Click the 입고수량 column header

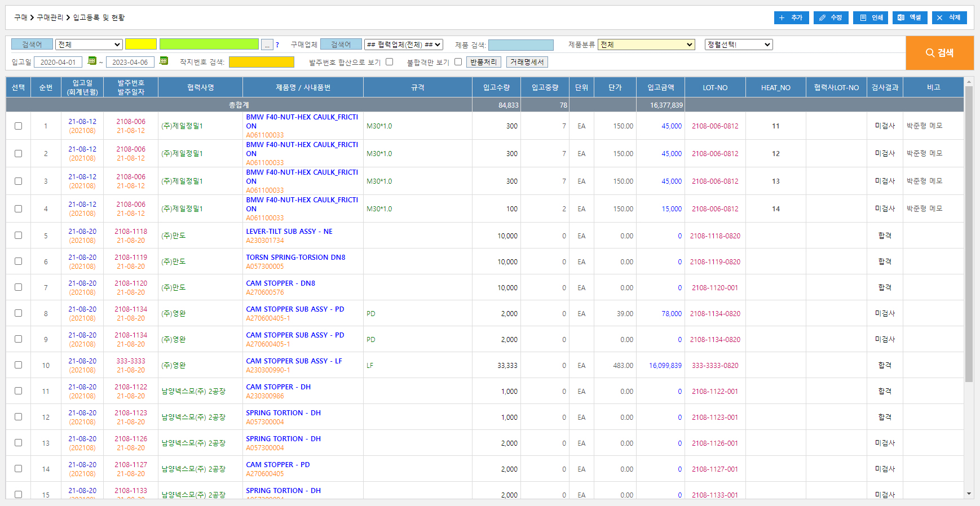pos(496,87)
